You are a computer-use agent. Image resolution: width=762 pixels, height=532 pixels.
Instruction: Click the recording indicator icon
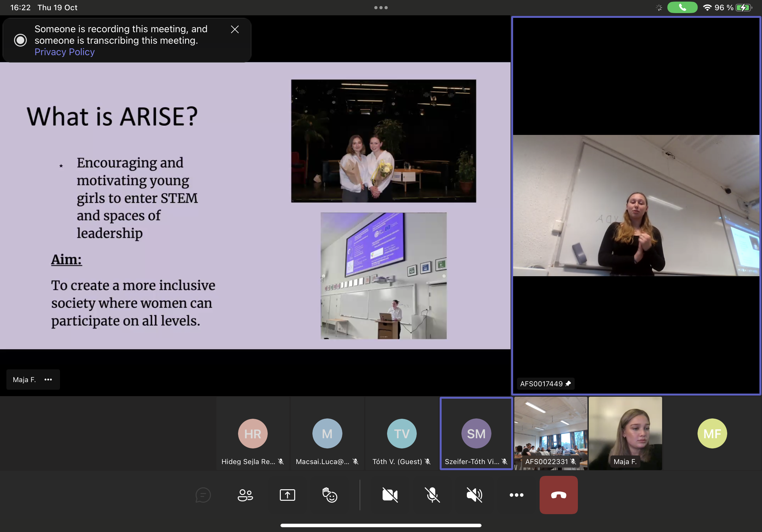20,40
